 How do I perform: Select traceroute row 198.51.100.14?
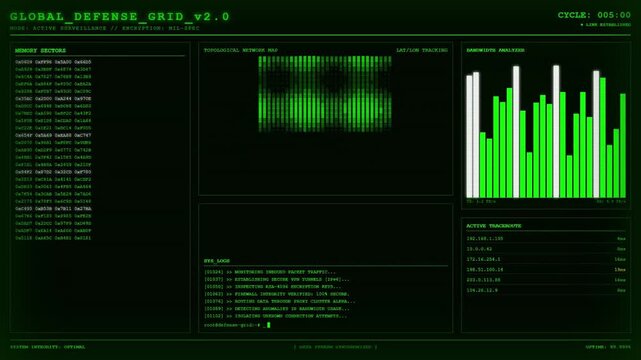click(x=546, y=270)
